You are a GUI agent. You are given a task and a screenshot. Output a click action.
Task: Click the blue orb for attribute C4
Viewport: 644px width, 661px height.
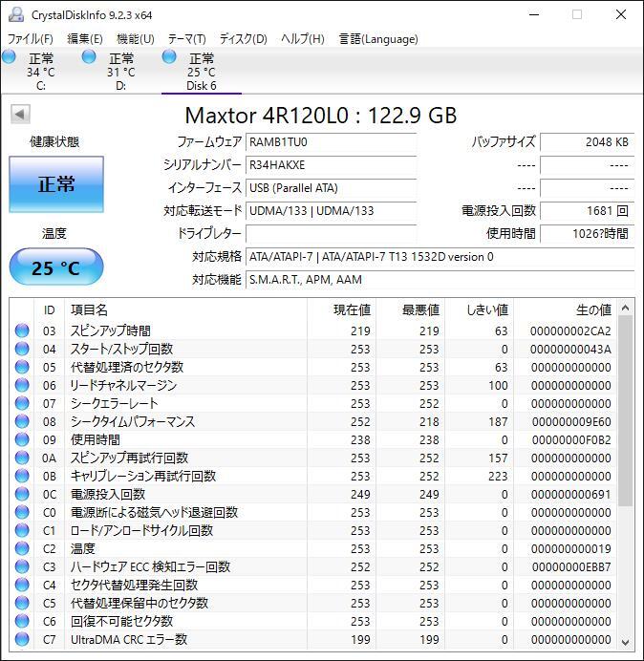22,585
